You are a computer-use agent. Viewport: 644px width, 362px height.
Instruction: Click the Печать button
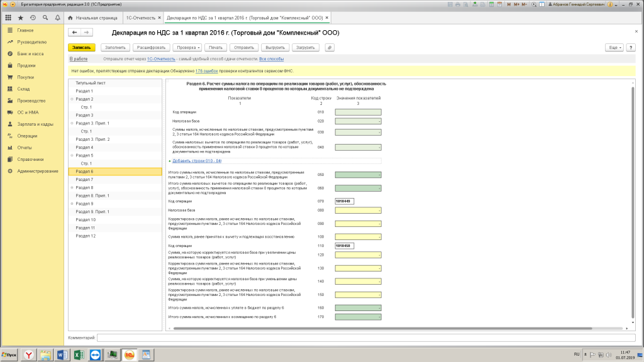(216, 48)
